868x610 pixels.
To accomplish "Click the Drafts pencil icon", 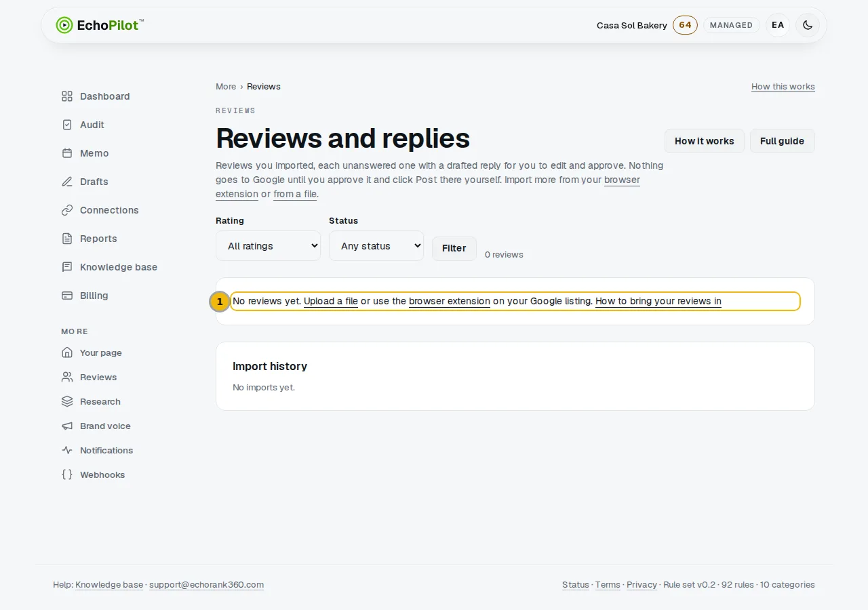I will pos(67,182).
